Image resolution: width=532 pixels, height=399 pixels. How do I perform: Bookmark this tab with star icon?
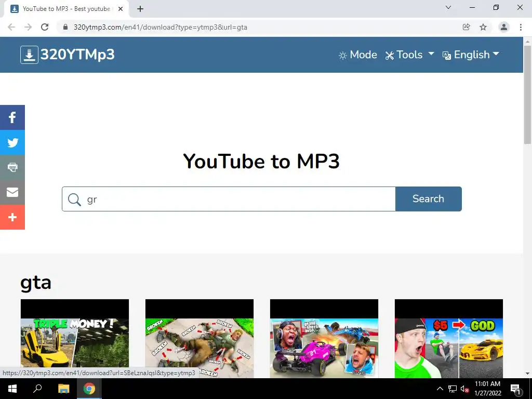[x=483, y=27]
